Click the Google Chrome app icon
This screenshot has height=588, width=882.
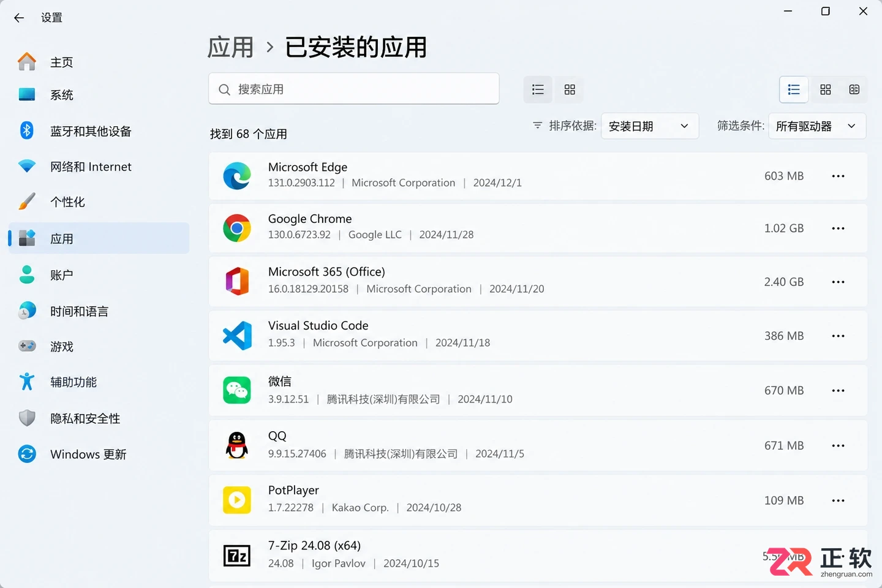(x=237, y=228)
